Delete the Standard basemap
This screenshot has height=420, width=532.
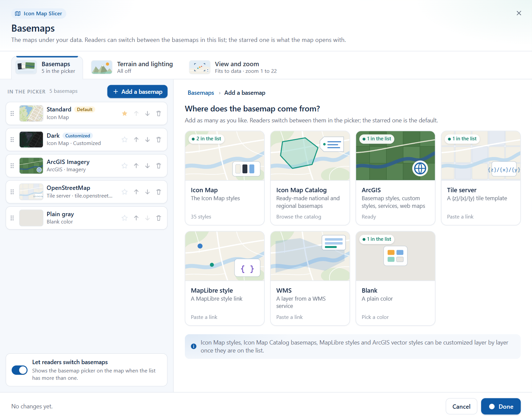click(x=159, y=113)
